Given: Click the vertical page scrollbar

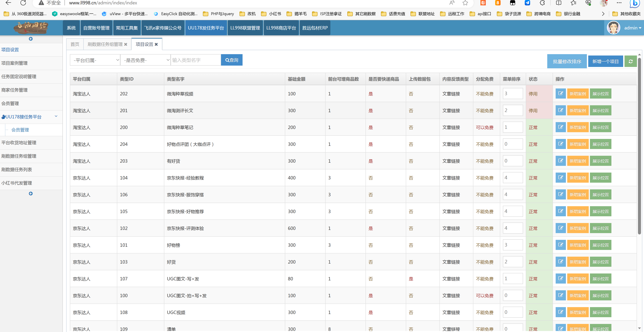Looking at the screenshot, I should click(x=639, y=146).
